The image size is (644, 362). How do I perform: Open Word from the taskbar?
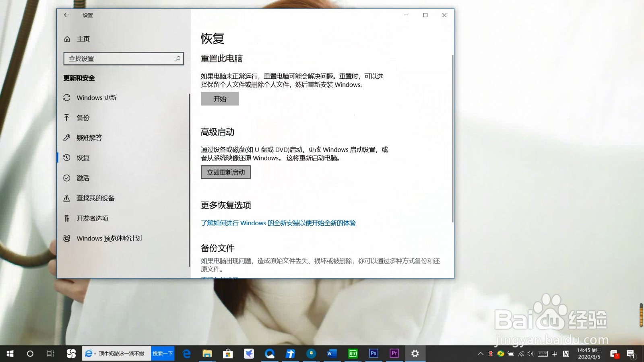tap(332, 354)
